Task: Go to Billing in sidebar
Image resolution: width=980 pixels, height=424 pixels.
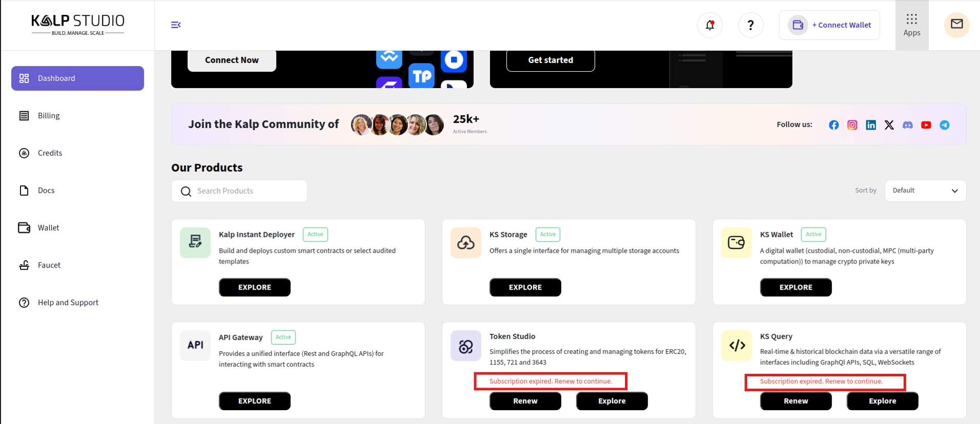Action: point(49,116)
